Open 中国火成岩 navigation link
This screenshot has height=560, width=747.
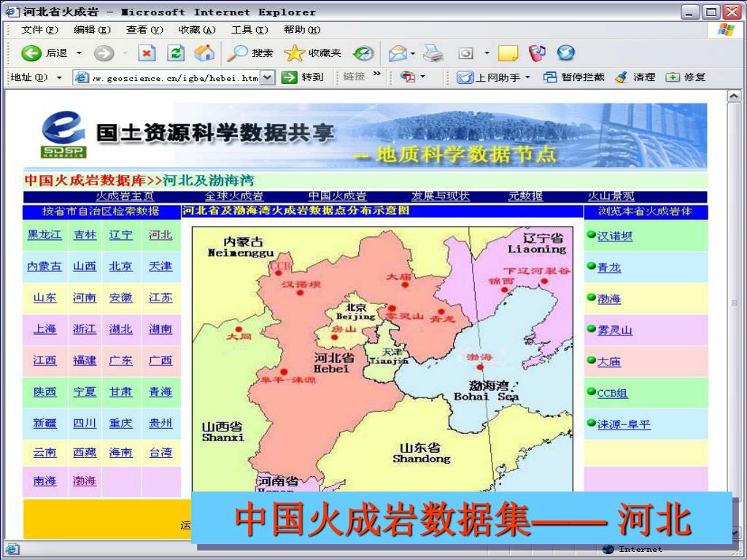click(337, 196)
